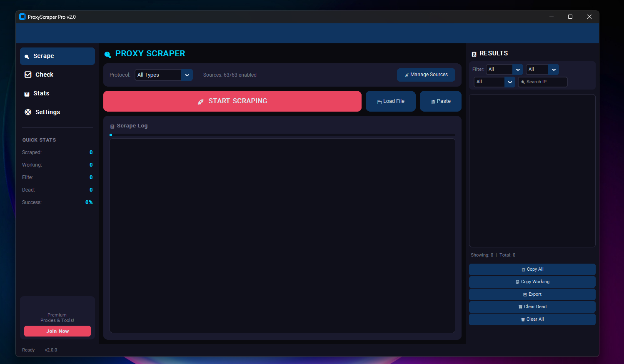Click the document icon beside Scrape Log
Viewport: 624px width, 364px height.
point(112,126)
